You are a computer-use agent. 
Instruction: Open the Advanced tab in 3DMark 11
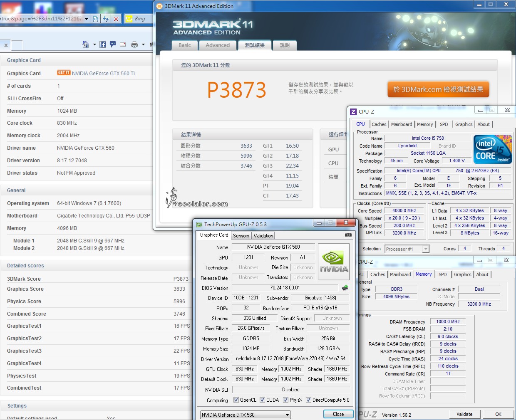click(x=218, y=45)
